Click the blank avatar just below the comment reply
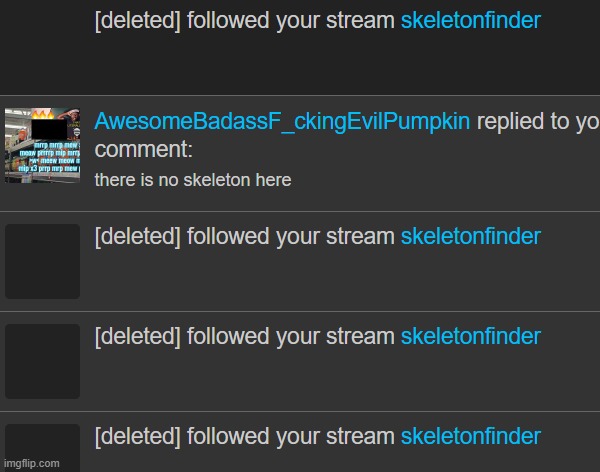 pos(42,261)
